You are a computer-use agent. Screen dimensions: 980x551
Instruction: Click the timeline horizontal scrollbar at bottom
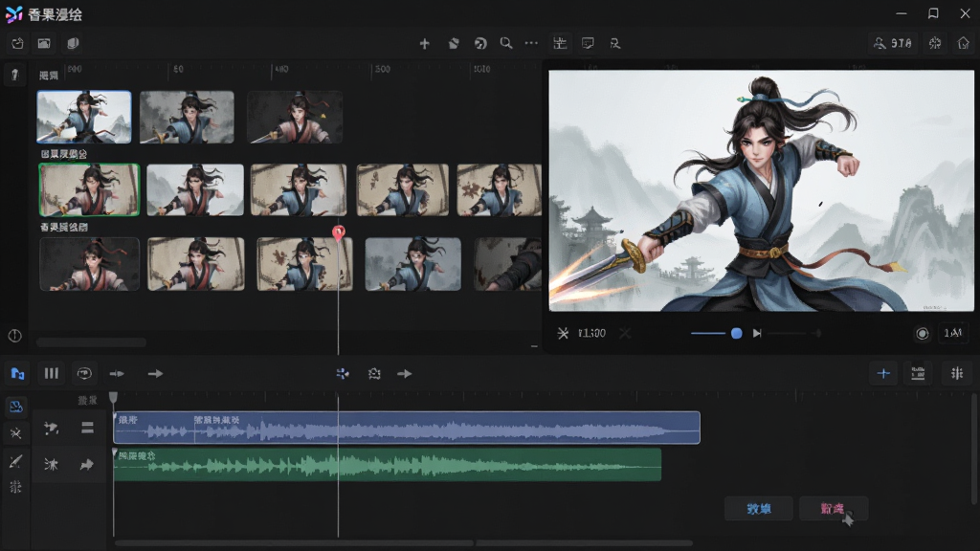tap(404, 543)
